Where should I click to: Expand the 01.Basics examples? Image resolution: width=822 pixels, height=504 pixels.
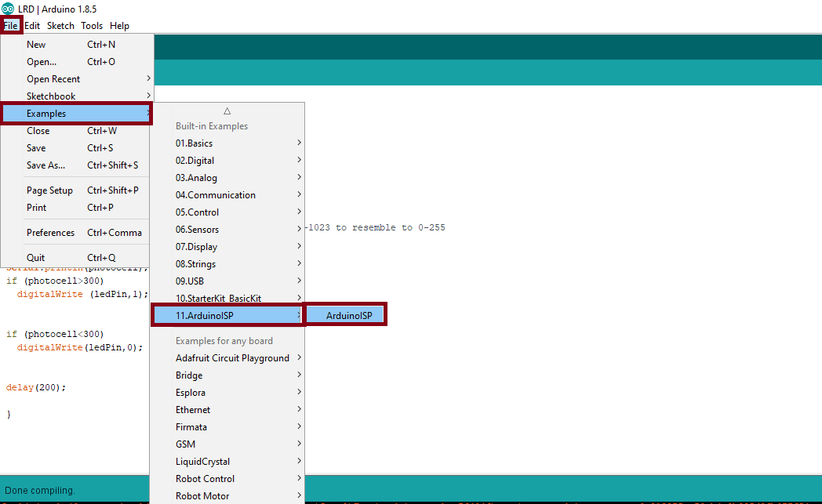click(227, 143)
